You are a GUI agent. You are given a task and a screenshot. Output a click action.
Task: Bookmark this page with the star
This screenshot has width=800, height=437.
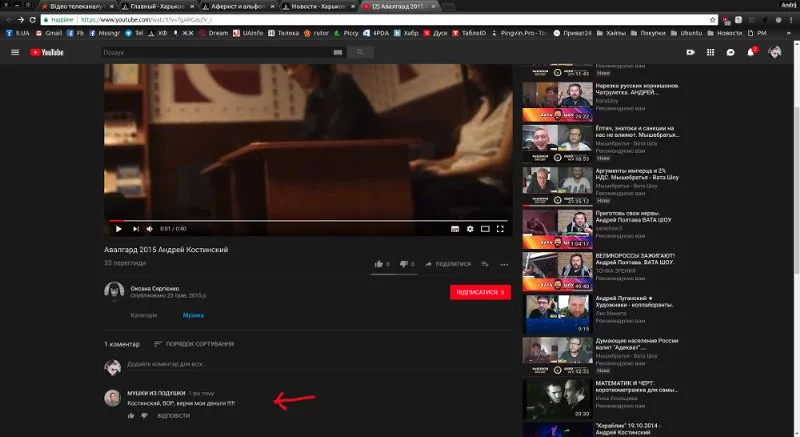point(712,19)
